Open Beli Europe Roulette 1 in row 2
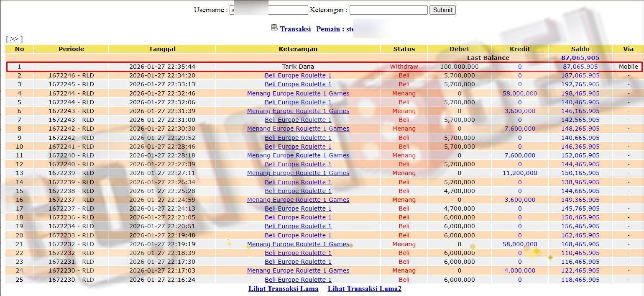Image resolution: width=644 pixels, height=296 pixels. (298, 75)
